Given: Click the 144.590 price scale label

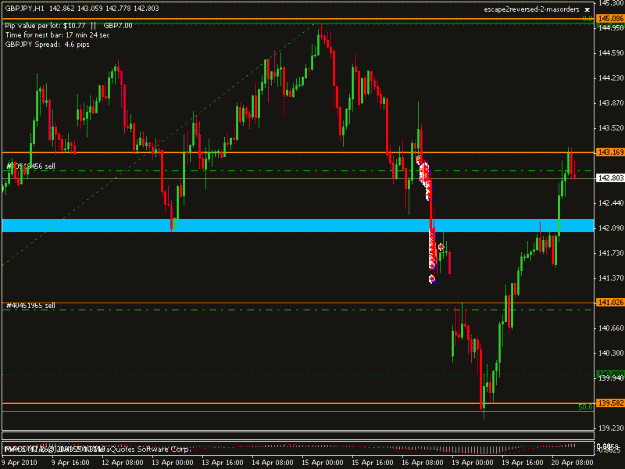Looking at the screenshot, I should coord(610,53).
